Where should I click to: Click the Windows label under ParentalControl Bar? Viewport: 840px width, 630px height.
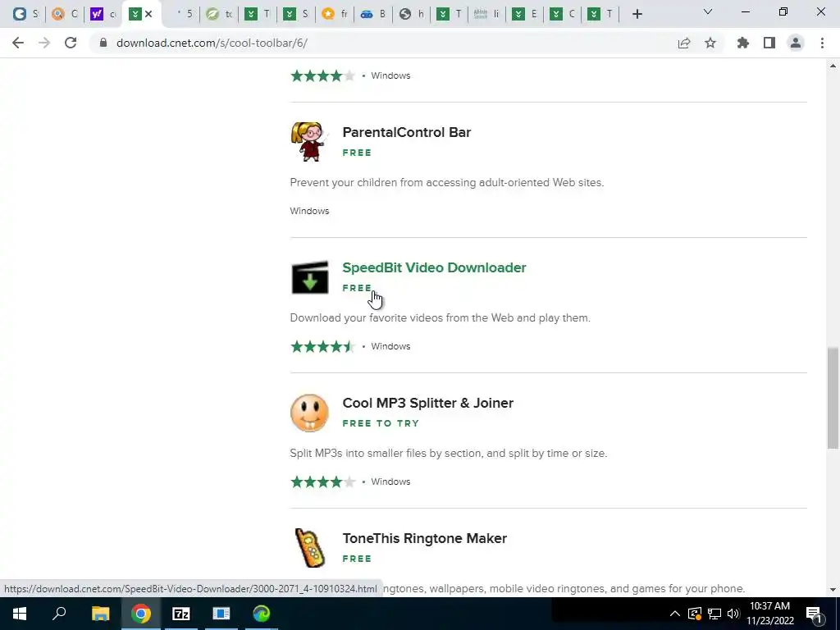pos(309,211)
